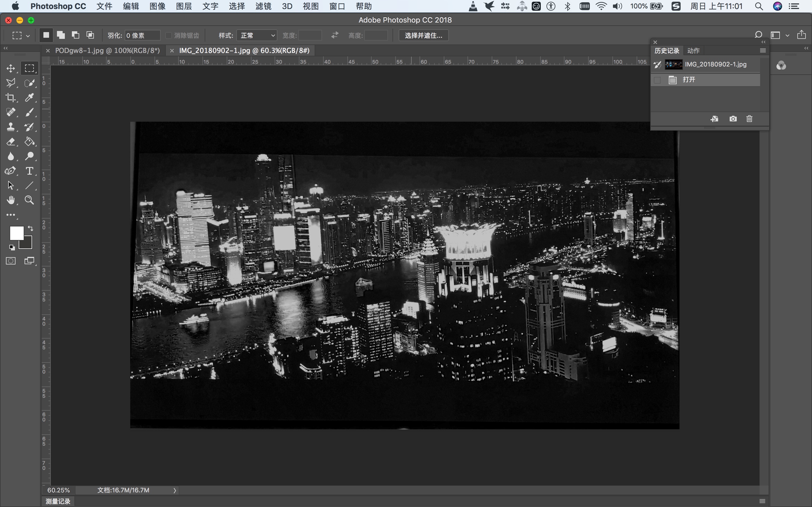Open the marquee tool preset picker
This screenshot has width=812, height=507.
click(x=21, y=35)
